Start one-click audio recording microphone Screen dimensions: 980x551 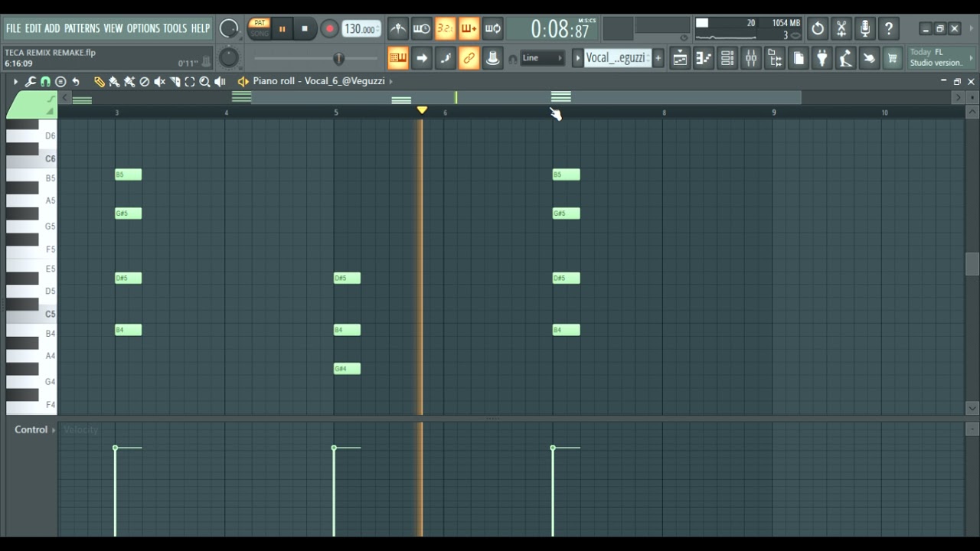pyautogui.click(x=865, y=29)
